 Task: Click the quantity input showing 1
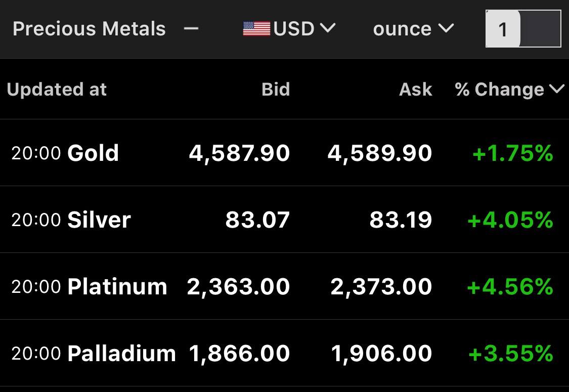point(523,29)
